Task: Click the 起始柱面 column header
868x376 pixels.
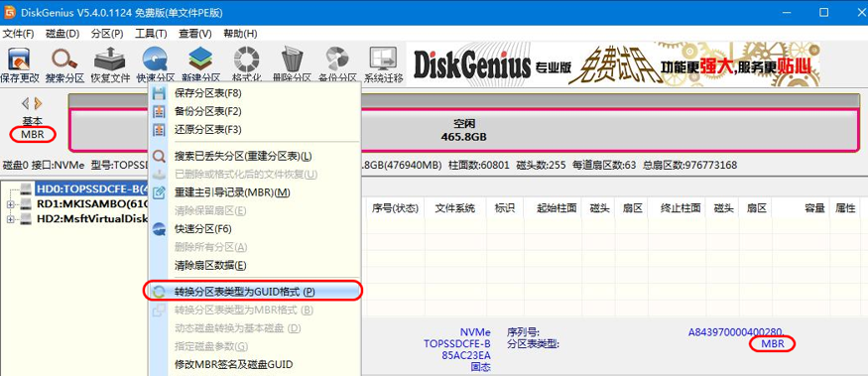Action: [554, 208]
